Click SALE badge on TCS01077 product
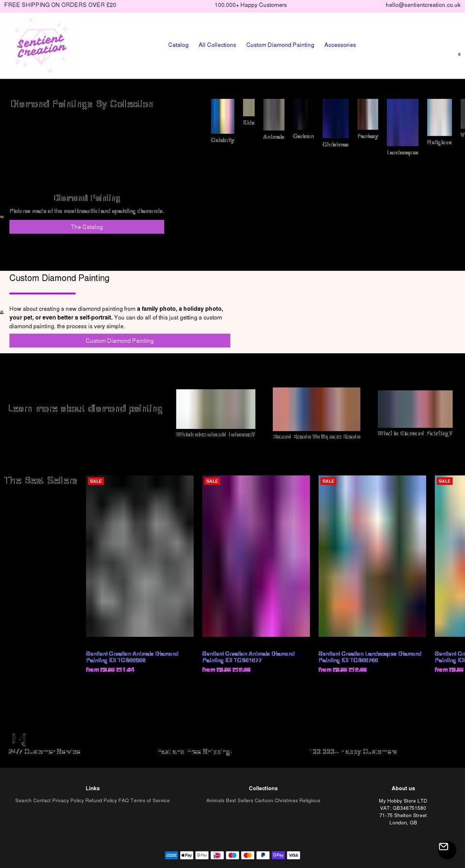This screenshot has height=868, width=465. click(212, 481)
